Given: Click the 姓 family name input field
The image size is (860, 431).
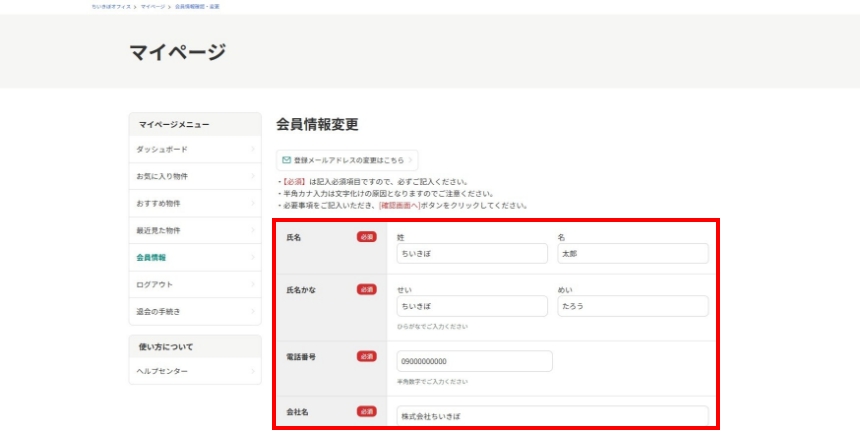Looking at the screenshot, I should coord(470,254).
